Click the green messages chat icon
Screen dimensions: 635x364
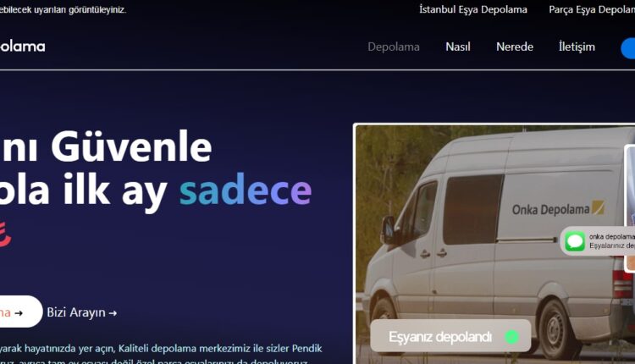pos(575,241)
